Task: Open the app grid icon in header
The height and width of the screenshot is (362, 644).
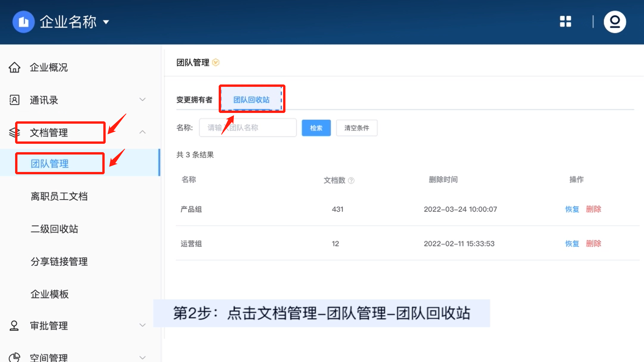Action: [566, 22]
